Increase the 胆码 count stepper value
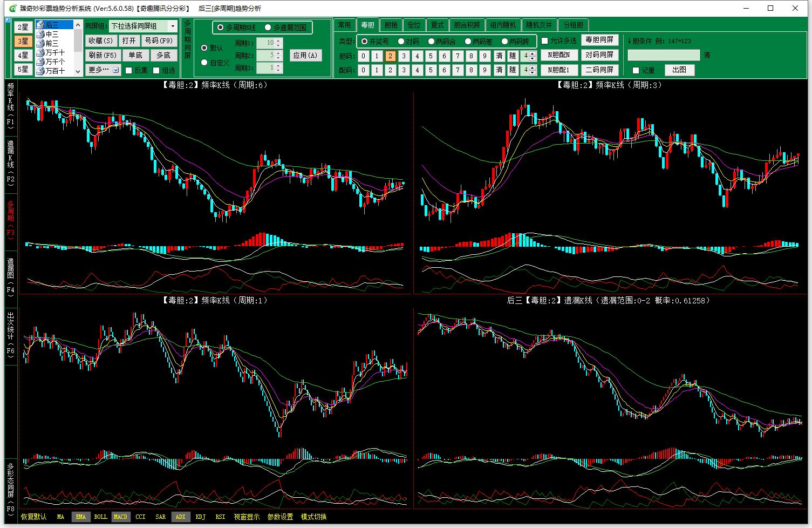The height and width of the screenshot is (528, 812). click(x=533, y=53)
